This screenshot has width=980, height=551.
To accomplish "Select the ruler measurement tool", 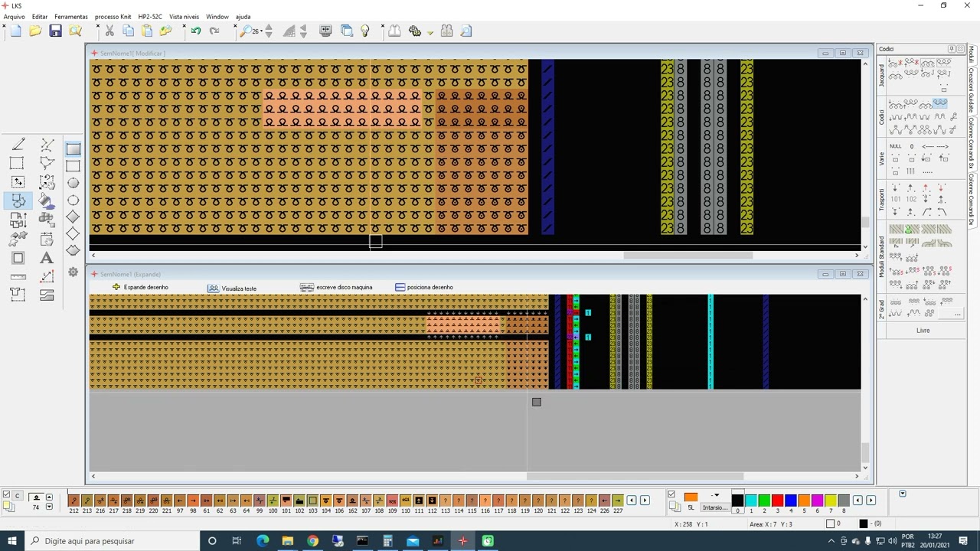I will point(18,276).
